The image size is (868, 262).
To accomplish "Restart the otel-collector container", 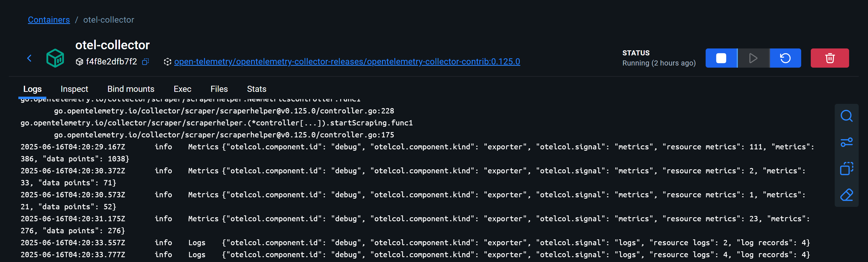I will tap(785, 58).
